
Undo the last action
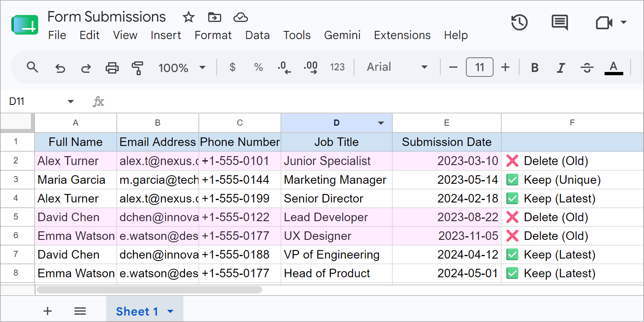click(x=60, y=67)
